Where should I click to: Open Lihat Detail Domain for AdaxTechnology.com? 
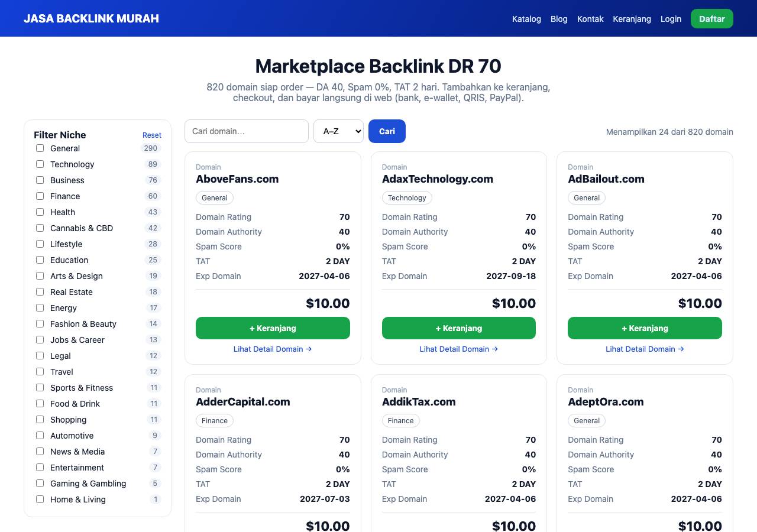459,349
